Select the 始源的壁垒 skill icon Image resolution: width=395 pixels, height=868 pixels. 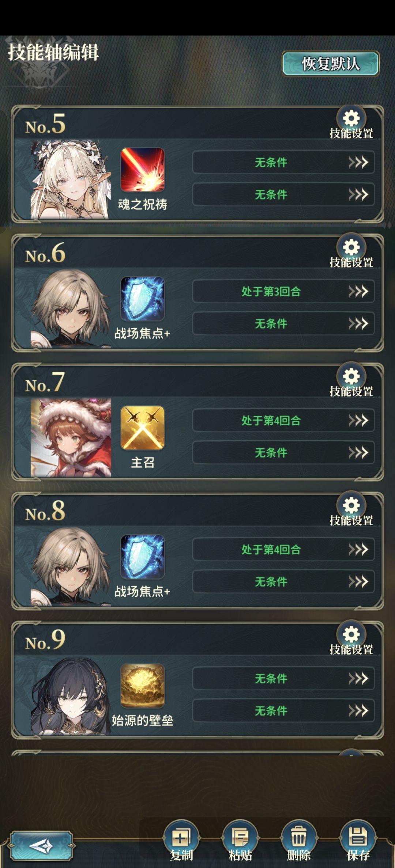pyautogui.click(x=143, y=686)
